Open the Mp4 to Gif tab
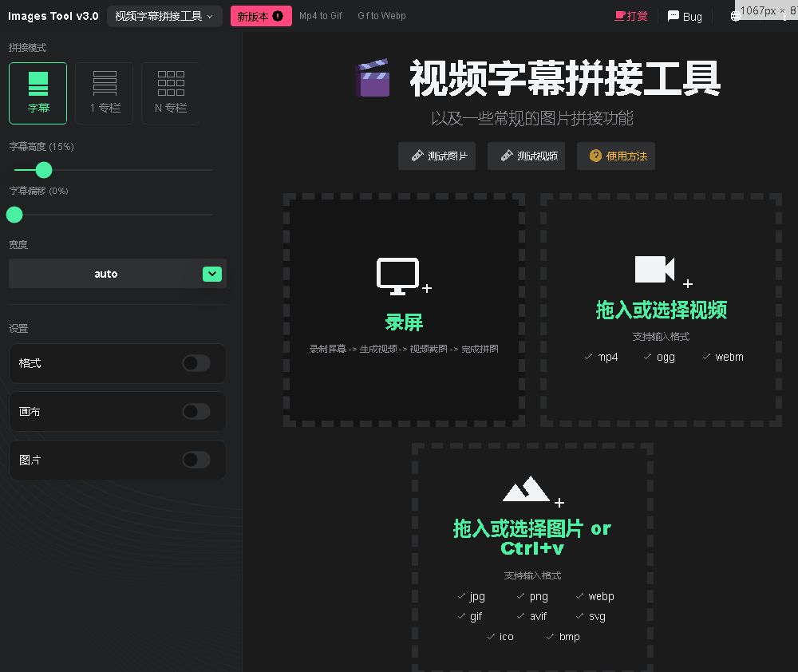 point(321,16)
